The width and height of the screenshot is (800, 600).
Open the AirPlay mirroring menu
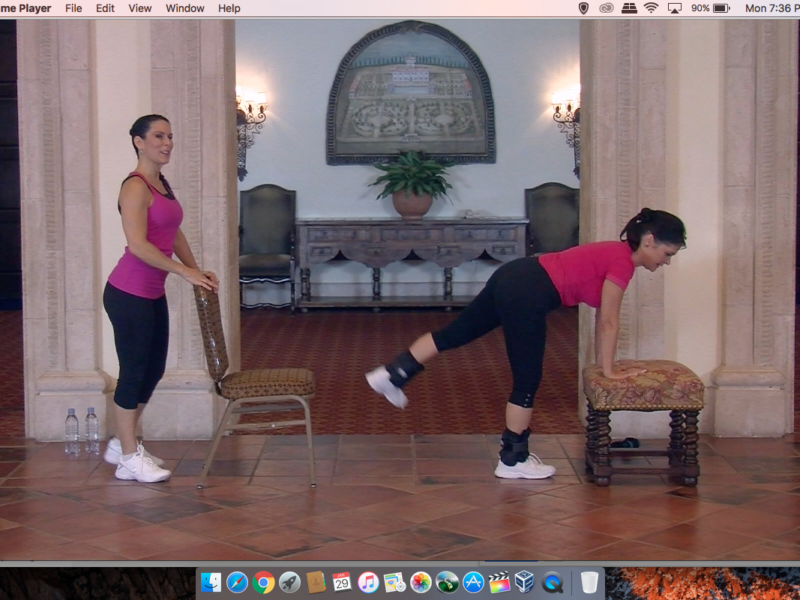click(x=676, y=9)
